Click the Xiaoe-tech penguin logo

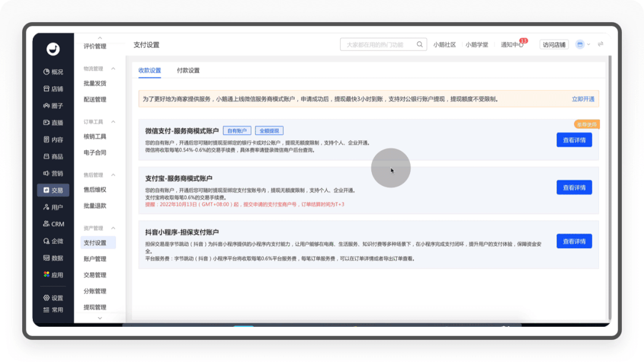pyautogui.click(x=53, y=49)
